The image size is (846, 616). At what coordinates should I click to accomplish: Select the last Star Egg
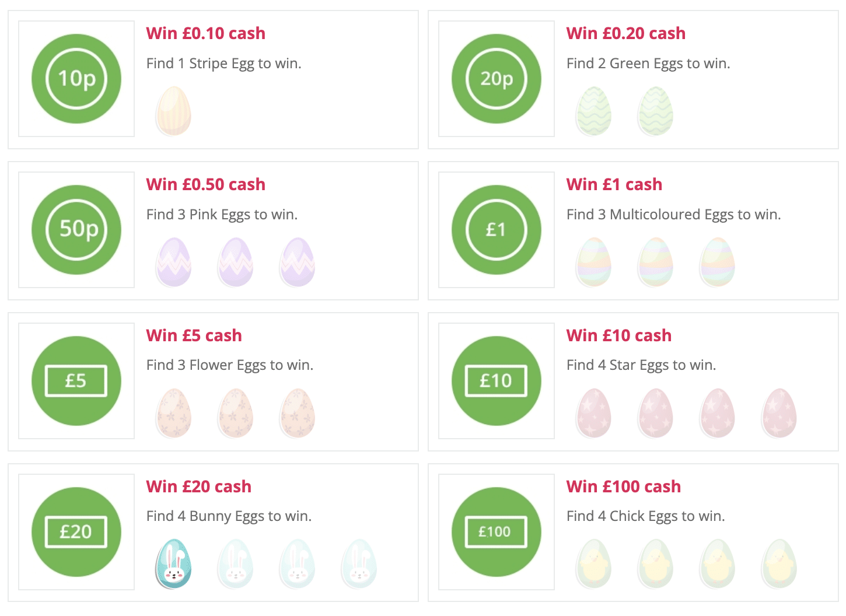coord(779,413)
